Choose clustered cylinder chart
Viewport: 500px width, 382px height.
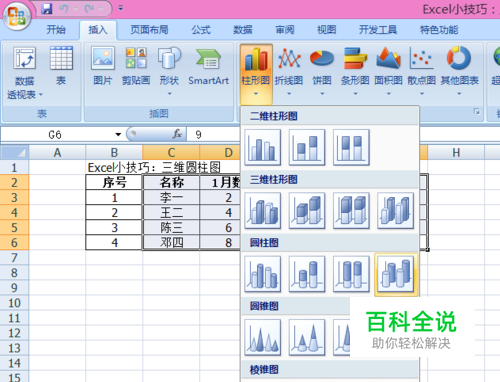coord(263,274)
